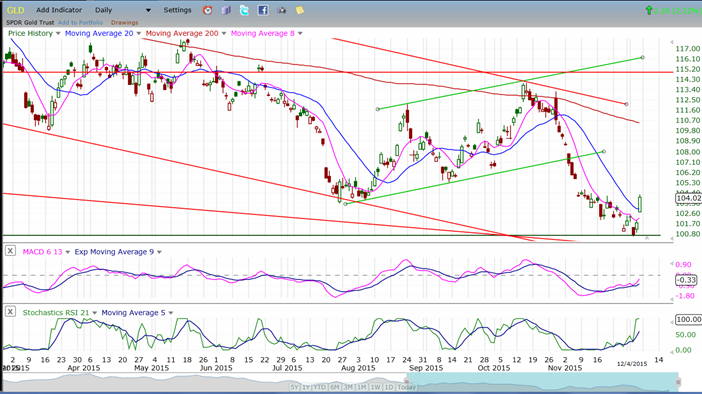Click the GLD ticker symbol
The image size is (702, 394).
coord(16,10)
